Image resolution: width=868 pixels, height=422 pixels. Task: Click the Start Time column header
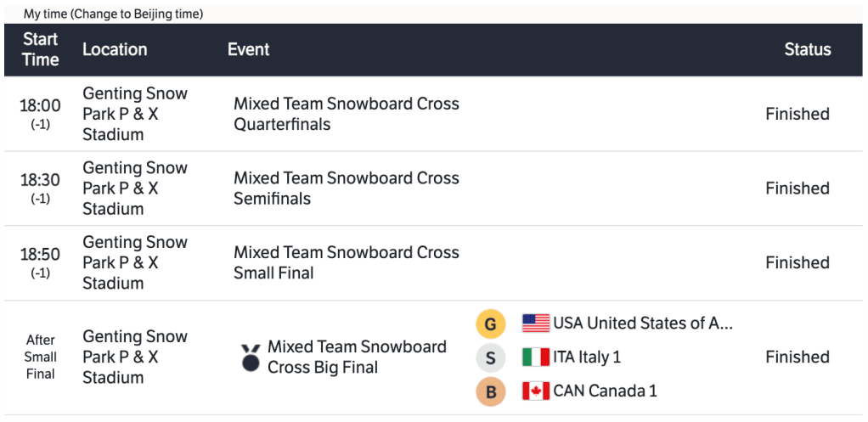41,49
